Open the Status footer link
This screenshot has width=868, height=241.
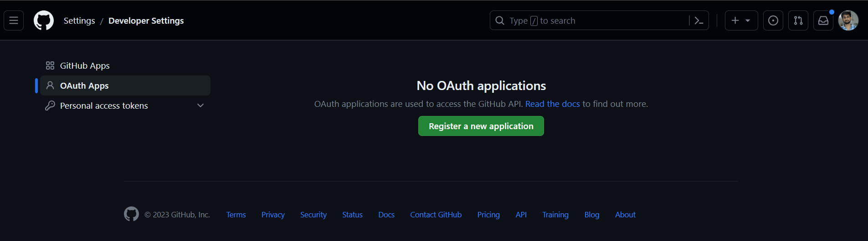pos(352,215)
